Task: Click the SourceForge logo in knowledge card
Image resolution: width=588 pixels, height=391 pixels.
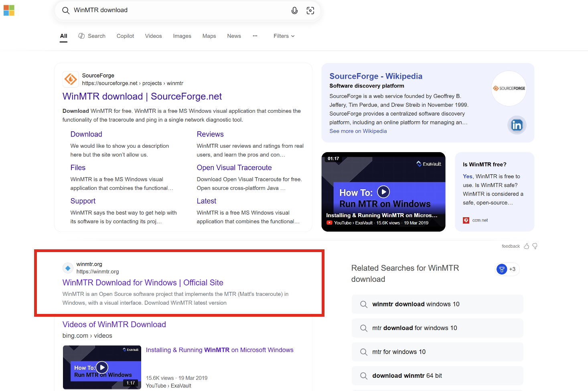Action: tap(509, 88)
